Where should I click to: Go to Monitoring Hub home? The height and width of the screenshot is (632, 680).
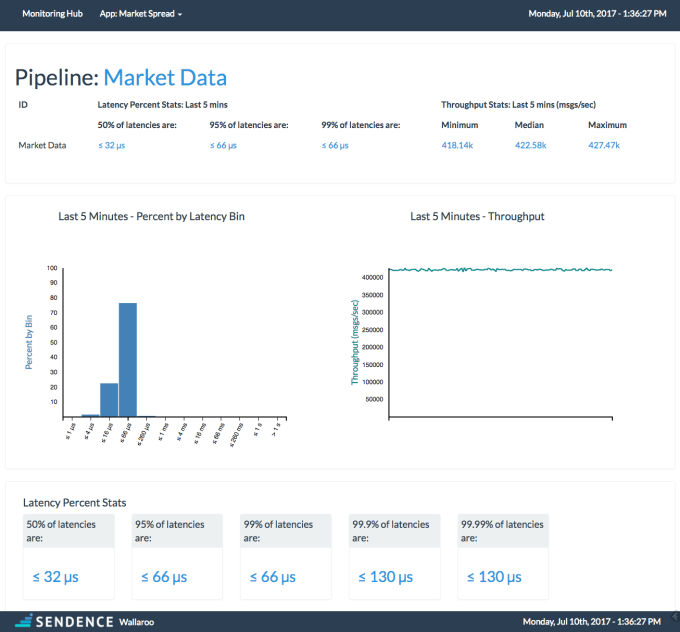coord(54,15)
